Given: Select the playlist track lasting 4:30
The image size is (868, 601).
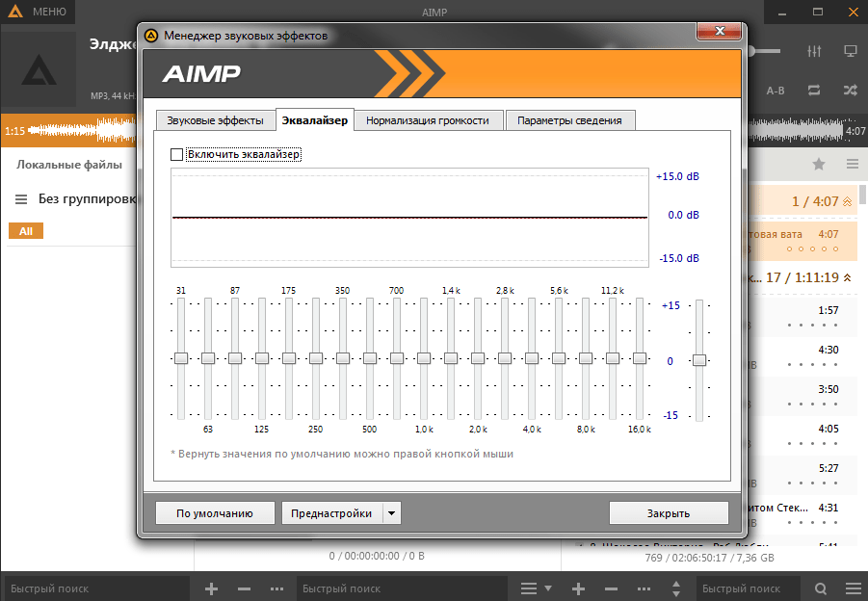Looking at the screenshot, I should [x=802, y=357].
